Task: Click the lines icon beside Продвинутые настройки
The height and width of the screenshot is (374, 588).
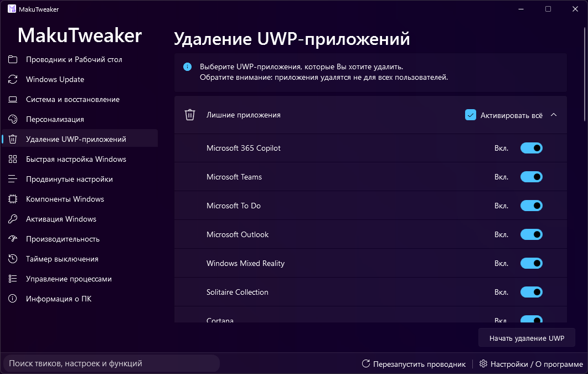Action: coord(13,179)
